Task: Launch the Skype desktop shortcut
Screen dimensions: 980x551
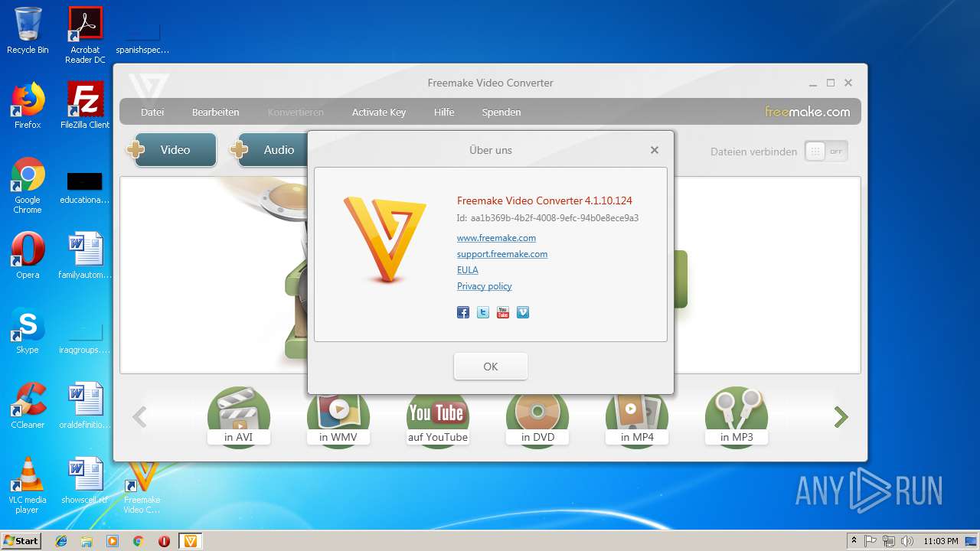Action: point(28,331)
